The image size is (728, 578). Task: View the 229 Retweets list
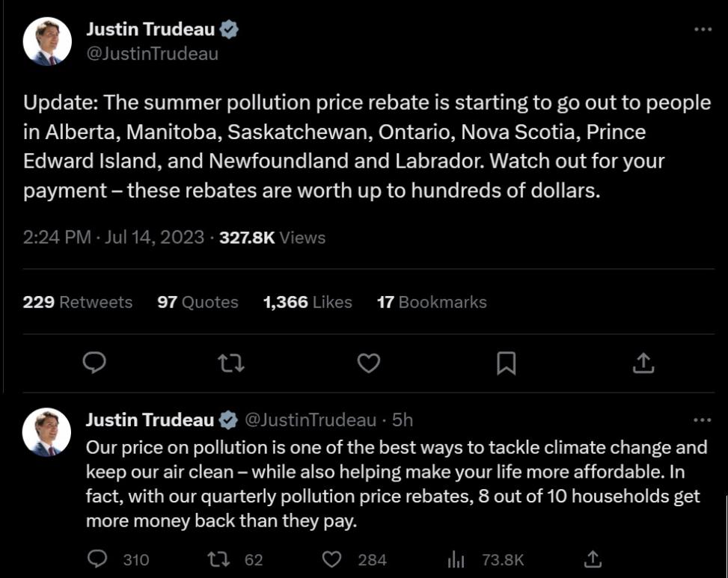coord(78,302)
